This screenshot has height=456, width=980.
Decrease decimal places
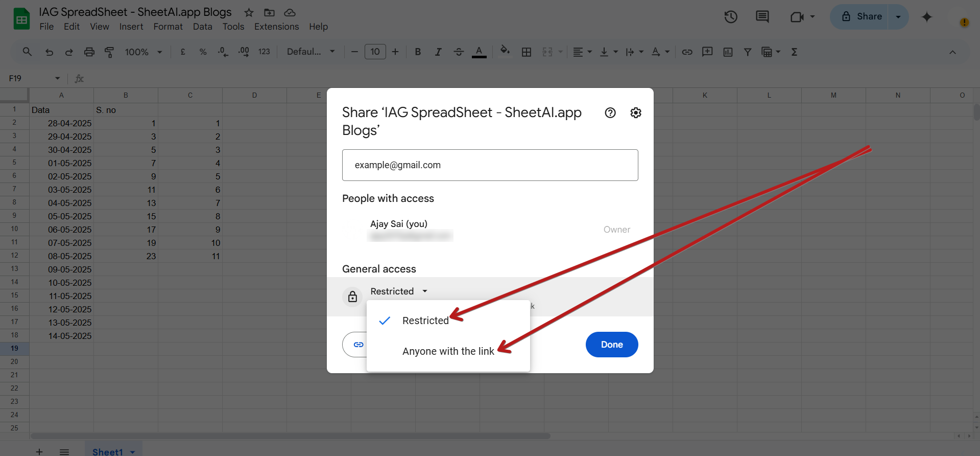point(223,52)
